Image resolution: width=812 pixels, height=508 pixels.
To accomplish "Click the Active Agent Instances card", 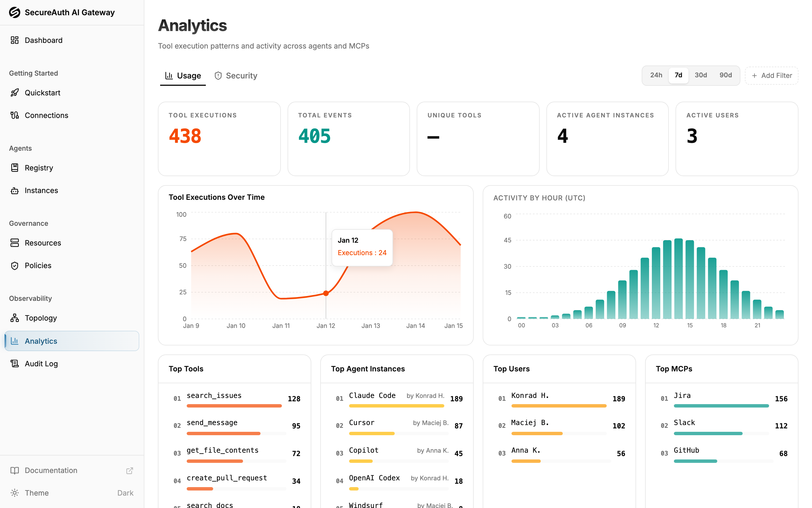I will tap(607, 139).
